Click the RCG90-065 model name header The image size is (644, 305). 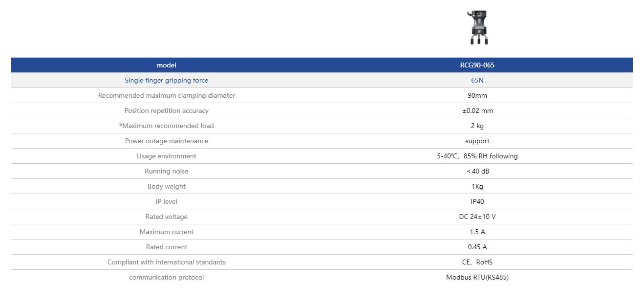[477, 65]
